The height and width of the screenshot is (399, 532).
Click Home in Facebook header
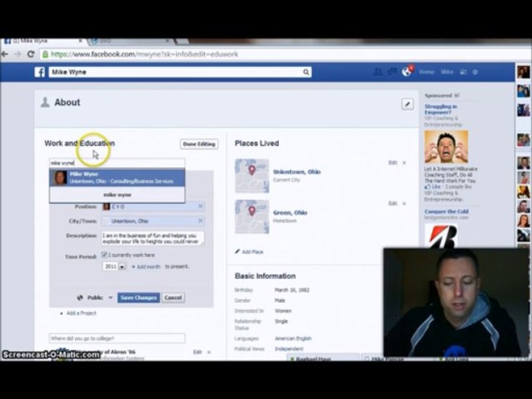pos(427,72)
